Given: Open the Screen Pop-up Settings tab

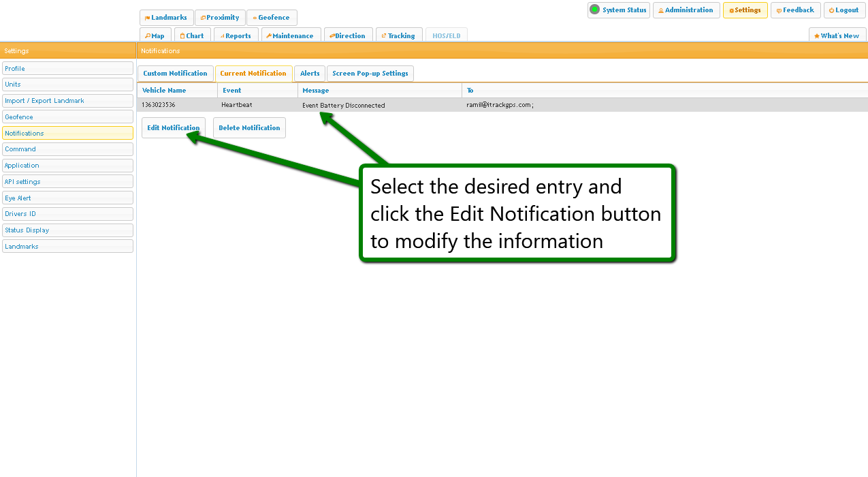Looking at the screenshot, I should pos(370,74).
